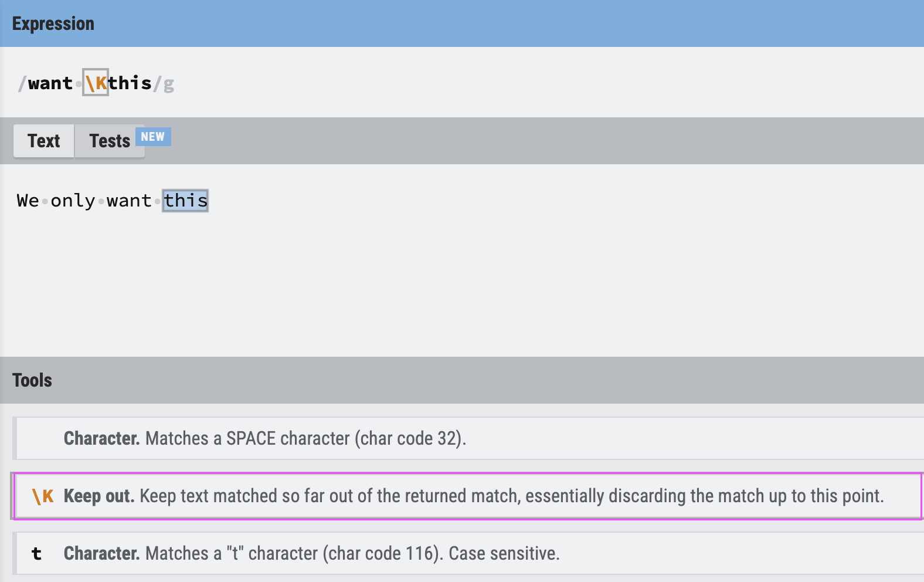This screenshot has height=582, width=924.
Task: Click the Tools panel header
Action: (x=32, y=380)
